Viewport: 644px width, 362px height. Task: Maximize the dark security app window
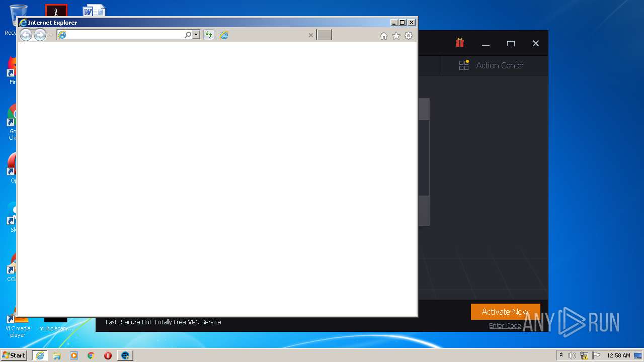(x=511, y=44)
